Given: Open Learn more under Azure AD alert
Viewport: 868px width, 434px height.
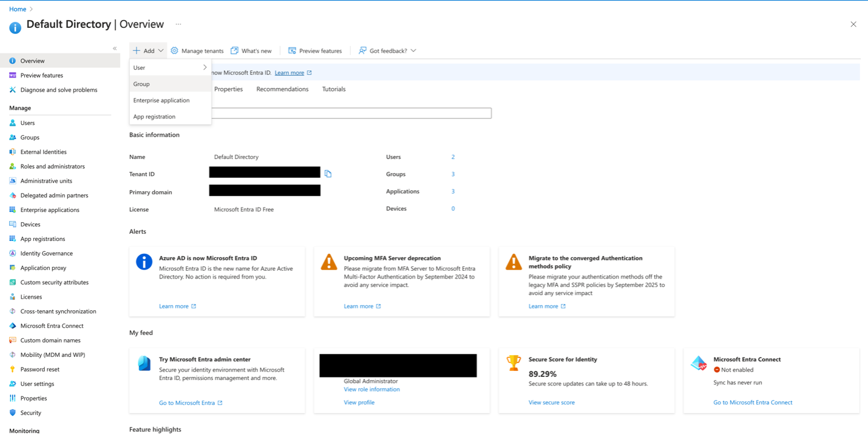Looking at the screenshot, I should (177, 306).
